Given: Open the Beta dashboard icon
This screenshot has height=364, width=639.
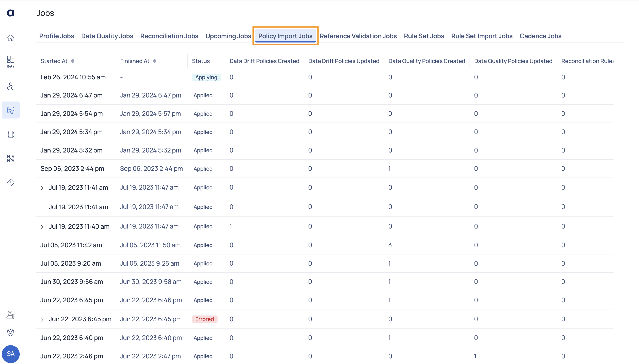Looking at the screenshot, I should click(x=11, y=61).
